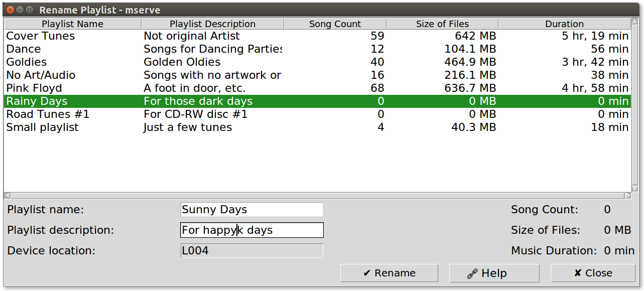Screen dimensions: 644x291
Task: Click the song count '68' cell
Action: click(377, 88)
